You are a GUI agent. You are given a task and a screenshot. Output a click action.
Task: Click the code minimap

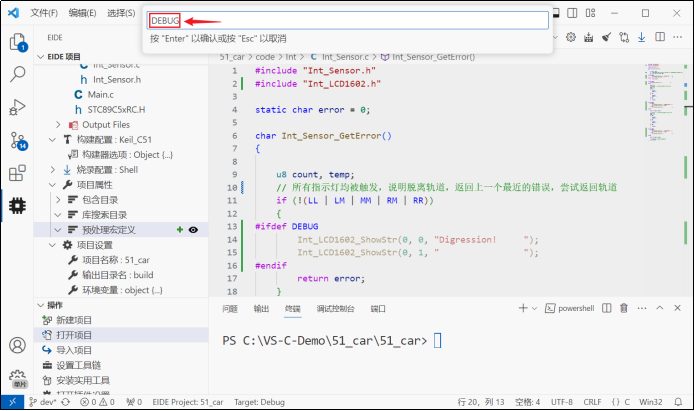663,102
